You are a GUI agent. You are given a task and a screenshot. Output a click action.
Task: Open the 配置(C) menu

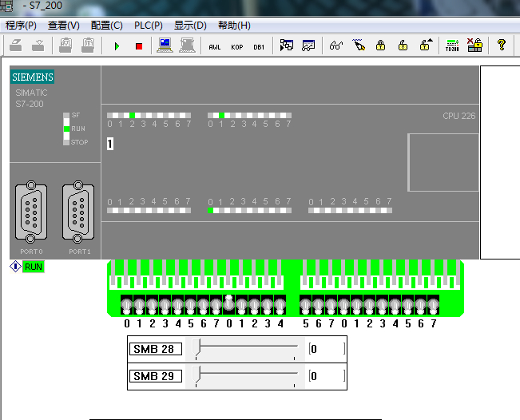point(106,26)
